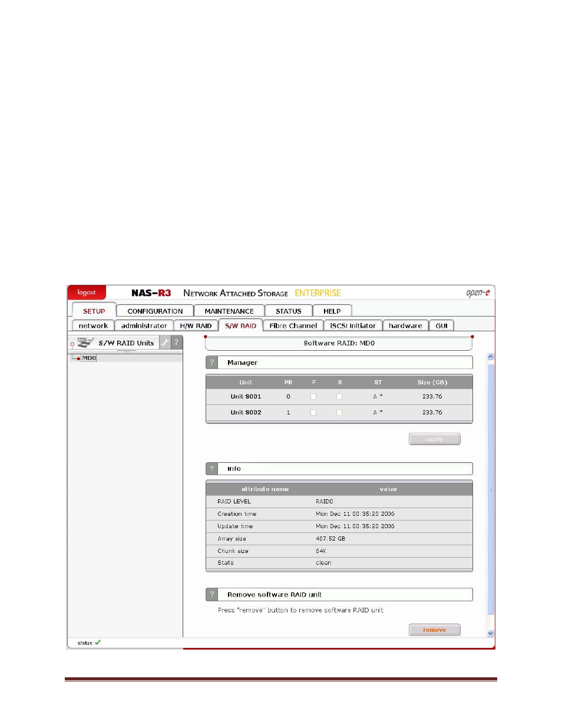The height and width of the screenshot is (728, 562).
Task: Click the logout button
Action: (x=87, y=292)
